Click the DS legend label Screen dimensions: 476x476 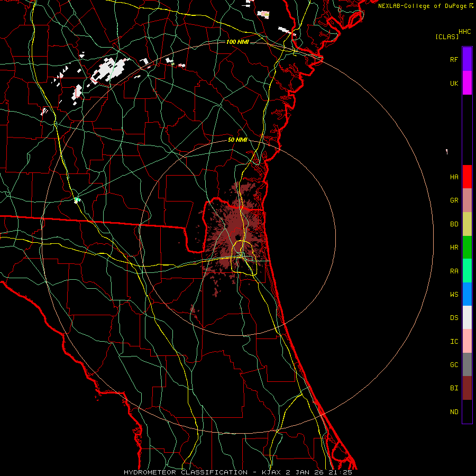(454, 318)
